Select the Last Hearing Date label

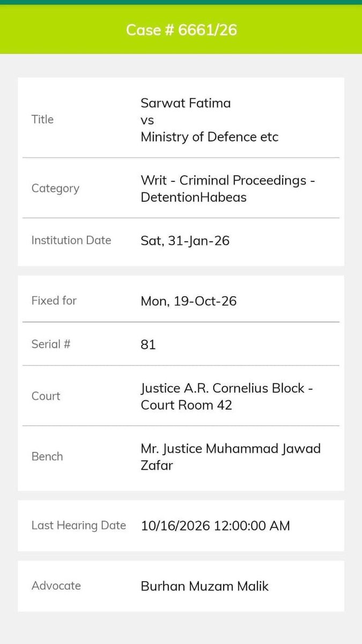coord(79,525)
